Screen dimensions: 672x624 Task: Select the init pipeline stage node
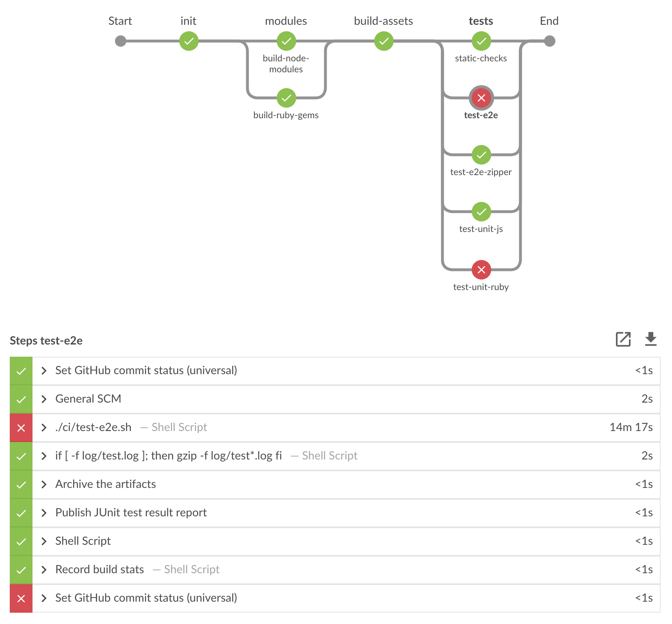[x=188, y=41]
